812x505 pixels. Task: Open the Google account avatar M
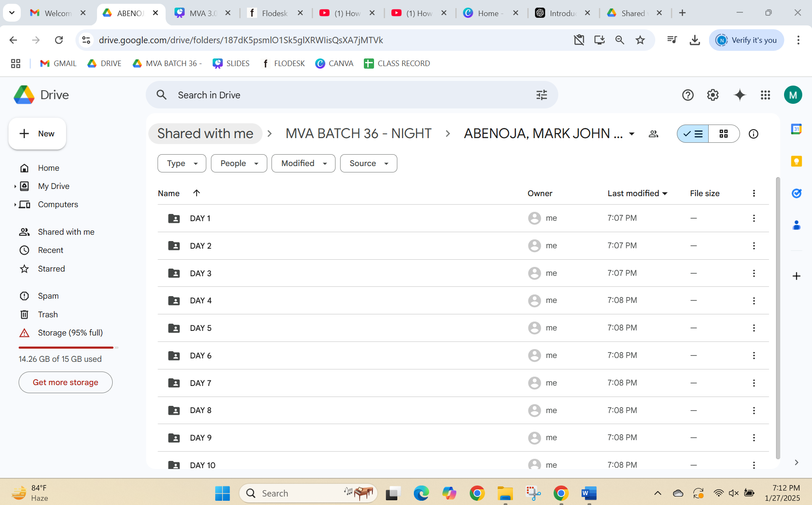[x=793, y=95]
